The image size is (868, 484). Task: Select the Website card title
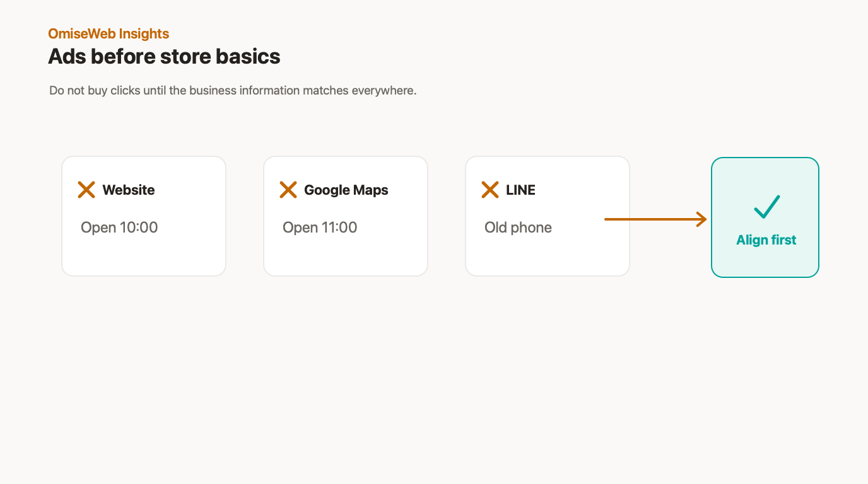[129, 190]
